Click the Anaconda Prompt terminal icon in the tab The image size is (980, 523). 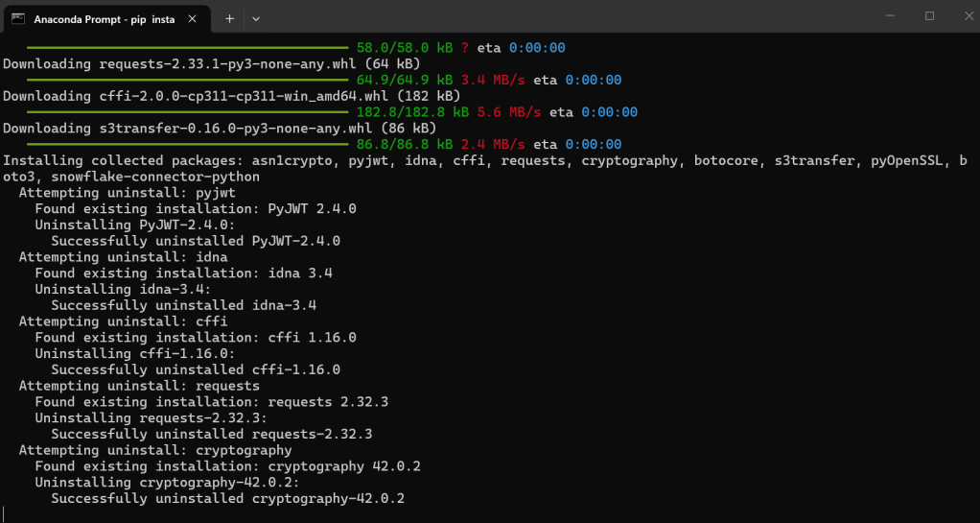pyautogui.click(x=18, y=18)
